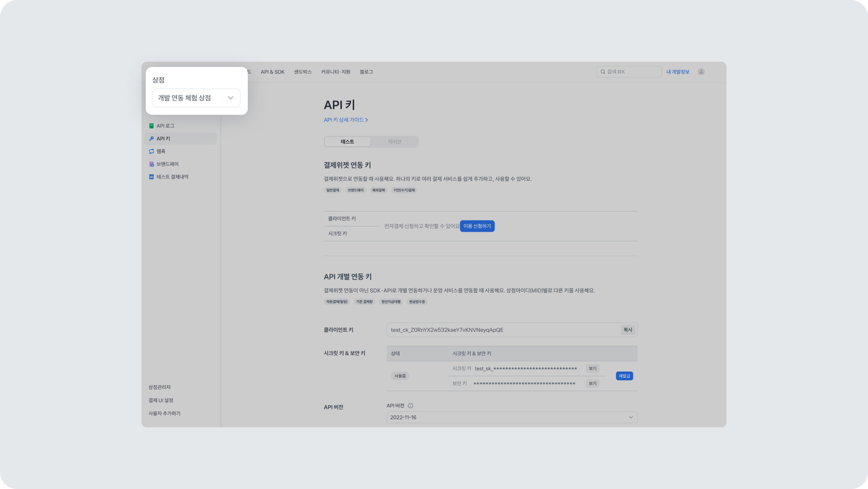Open 결제 UI 설정 in the sidebar
Screen dimensions: 868x489
click(x=161, y=400)
